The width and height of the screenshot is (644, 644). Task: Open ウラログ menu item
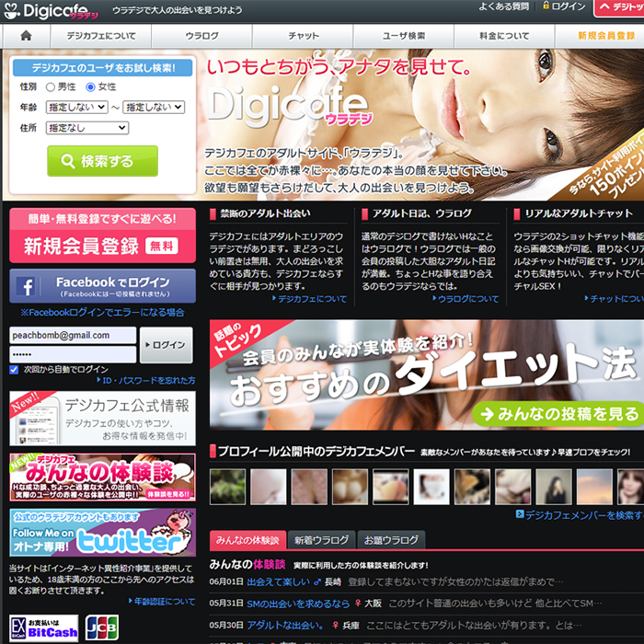coord(201,36)
